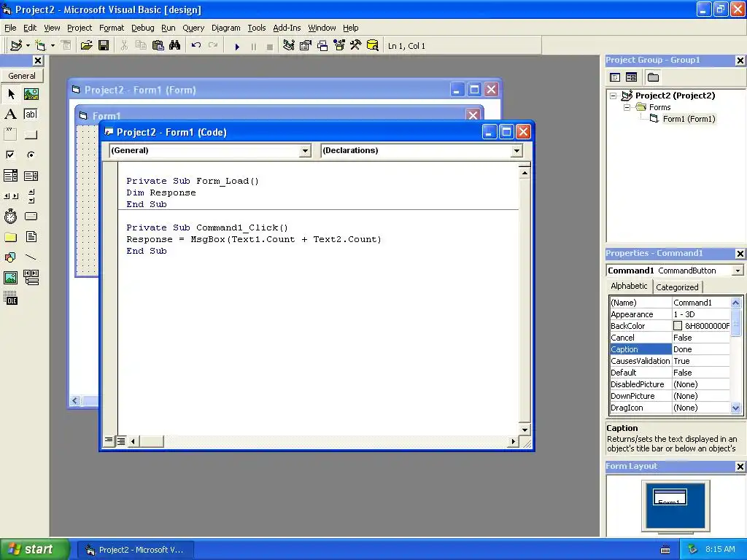
Task: Start the program with Run arrow
Action: (237, 46)
